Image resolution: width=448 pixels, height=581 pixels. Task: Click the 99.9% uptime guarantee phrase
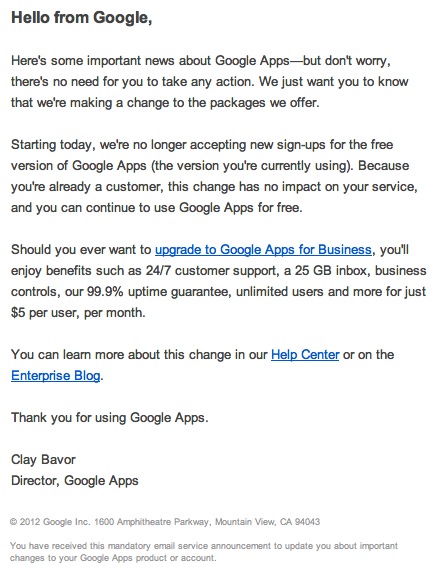pyautogui.click(x=157, y=292)
